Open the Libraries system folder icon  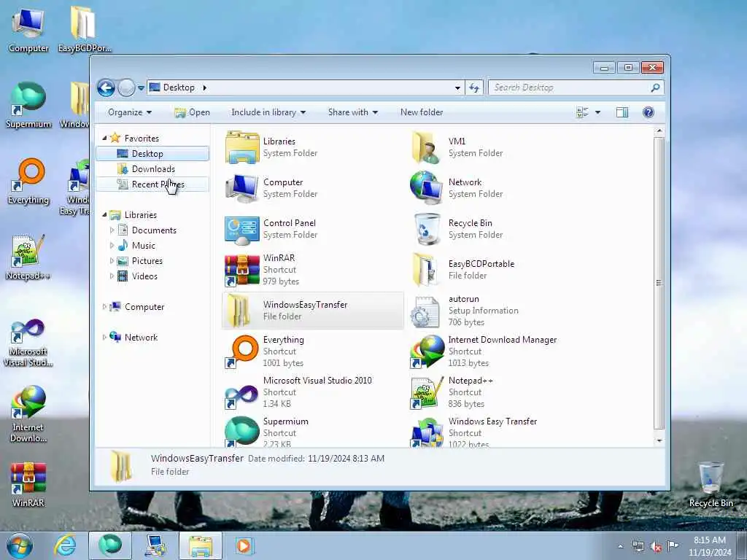click(x=242, y=147)
